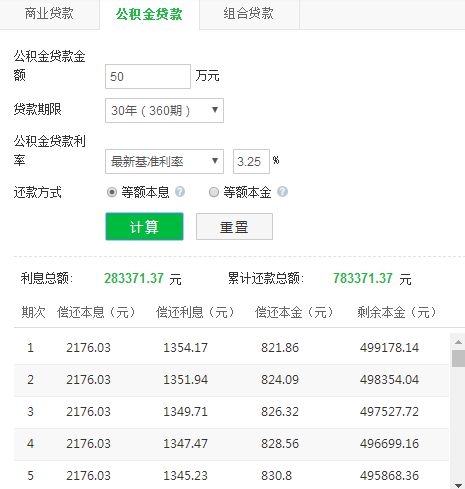
Task: Open the 组合贷款 tab
Action: coord(249,14)
